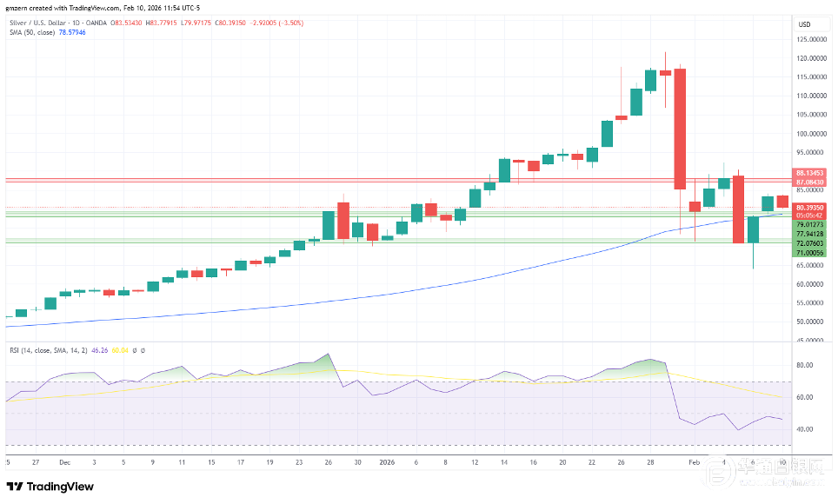Open the USD currency selector
Viewport: 838px width, 504px height.
(x=804, y=23)
